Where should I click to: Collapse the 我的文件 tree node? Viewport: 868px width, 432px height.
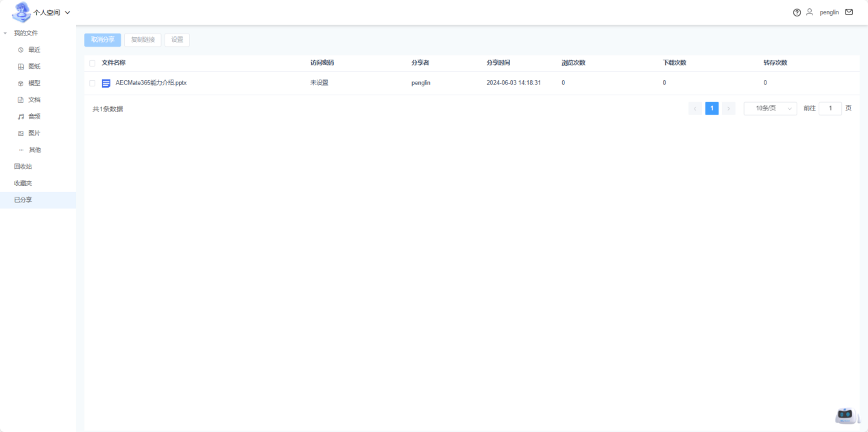tap(5, 33)
